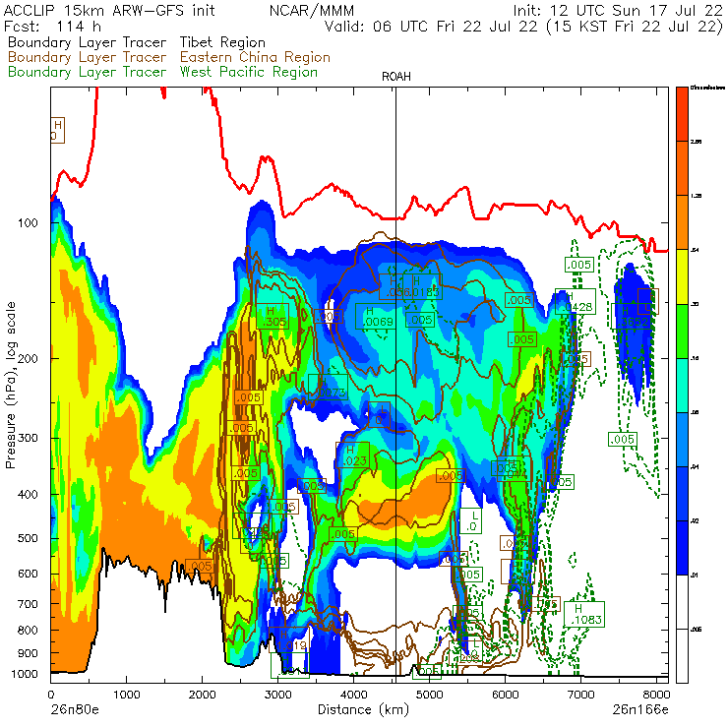Screen dimensions: 728x728
Task: Click the 'Distance (km)' axis label
Action: click(x=363, y=709)
